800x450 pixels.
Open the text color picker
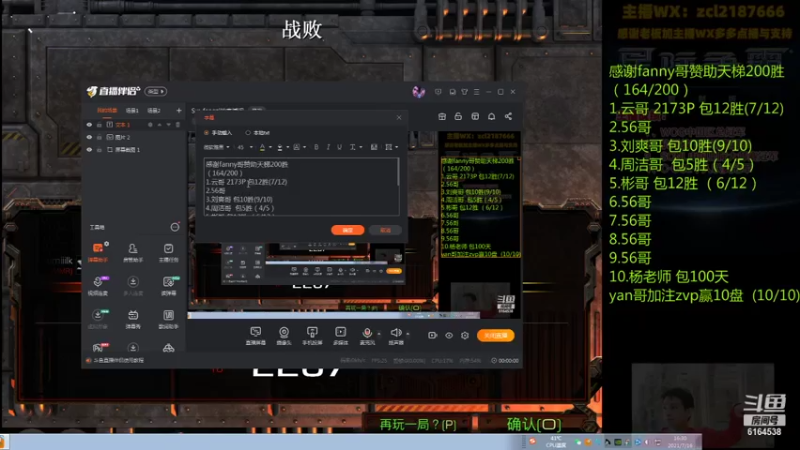click(x=262, y=147)
